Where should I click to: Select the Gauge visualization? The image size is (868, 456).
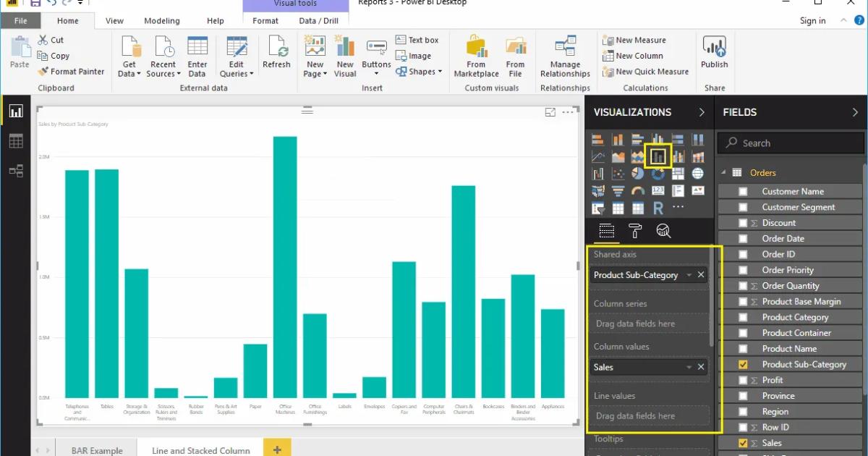(637, 190)
